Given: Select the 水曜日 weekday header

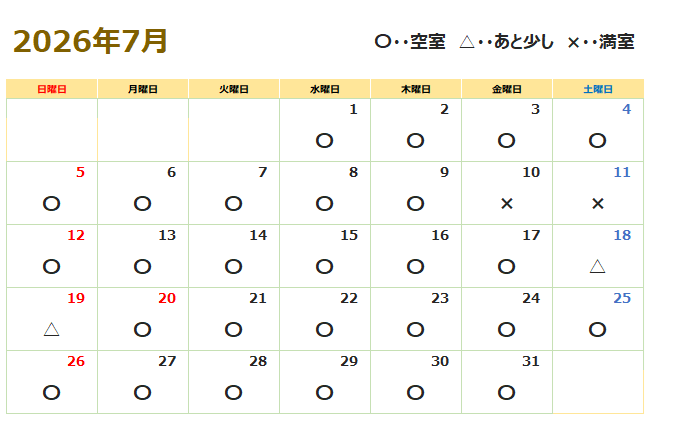Looking at the screenshot, I should (x=324, y=89).
